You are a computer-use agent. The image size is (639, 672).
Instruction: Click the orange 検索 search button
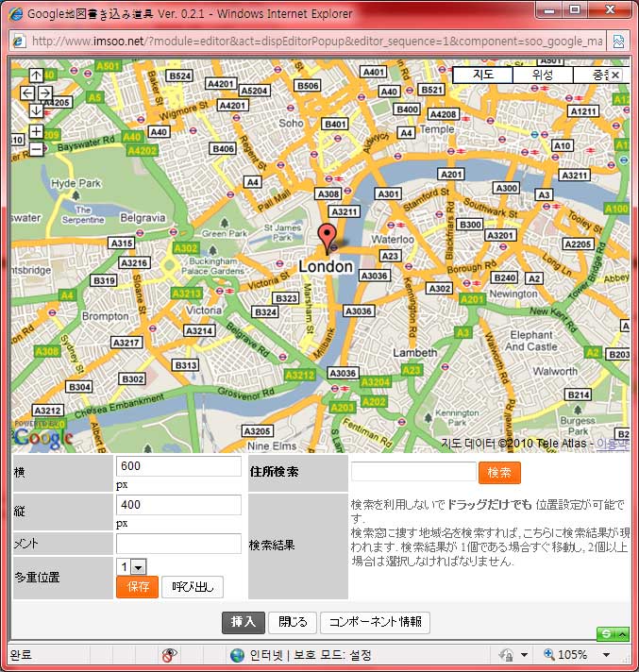pos(499,472)
